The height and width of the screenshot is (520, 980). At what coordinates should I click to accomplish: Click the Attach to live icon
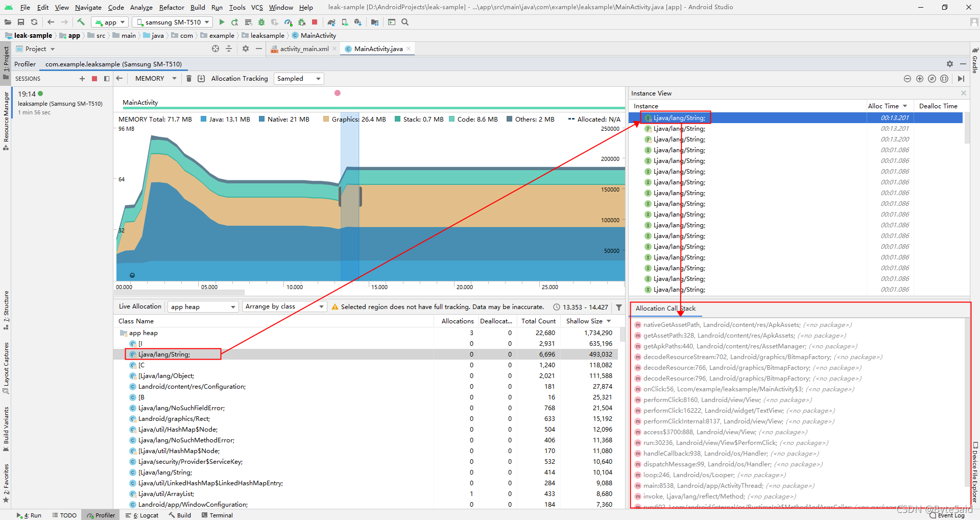(x=961, y=78)
